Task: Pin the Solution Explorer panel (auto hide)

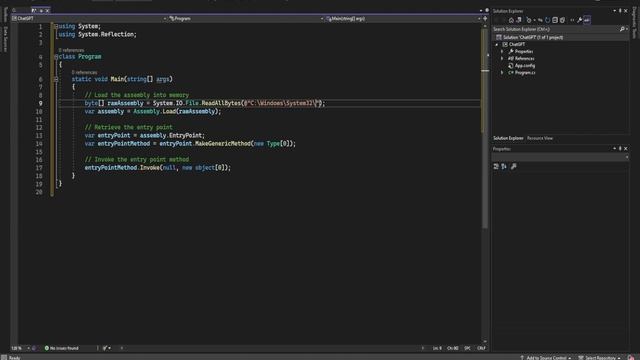Action: tap(620, 11)
